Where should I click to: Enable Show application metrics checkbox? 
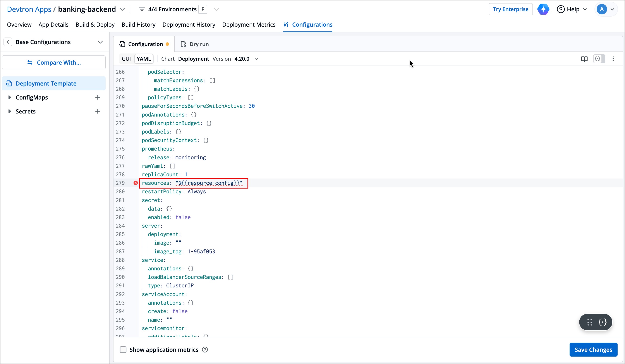point(123,350)
